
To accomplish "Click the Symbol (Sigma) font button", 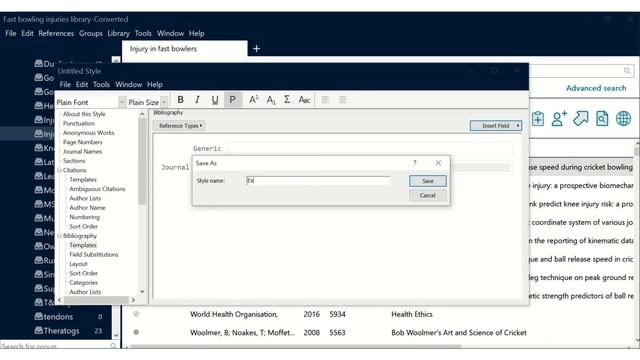I will point(287,100).
